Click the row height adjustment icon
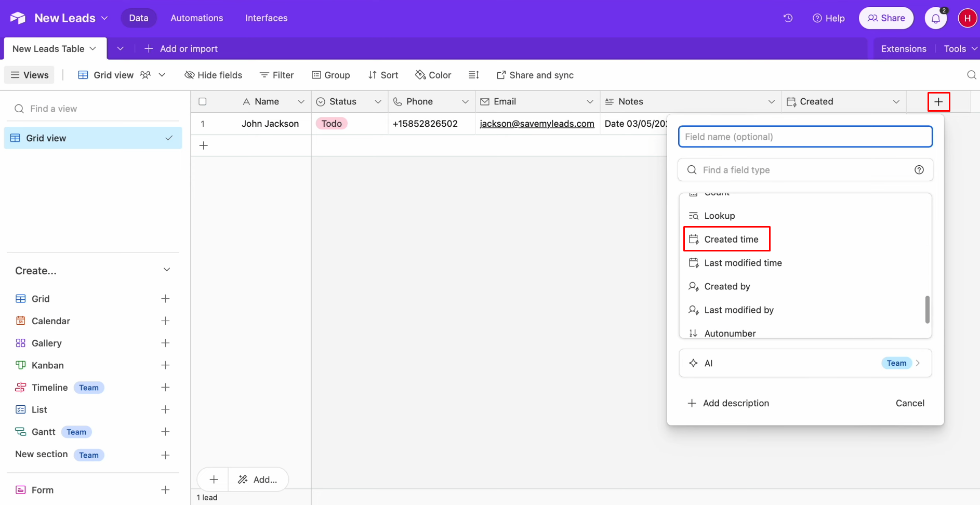 coord(474,75)
